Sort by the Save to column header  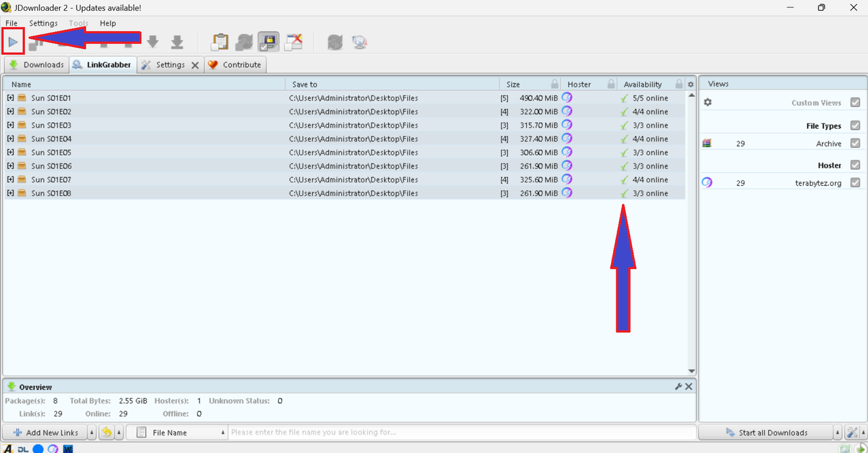pos(393,84)
